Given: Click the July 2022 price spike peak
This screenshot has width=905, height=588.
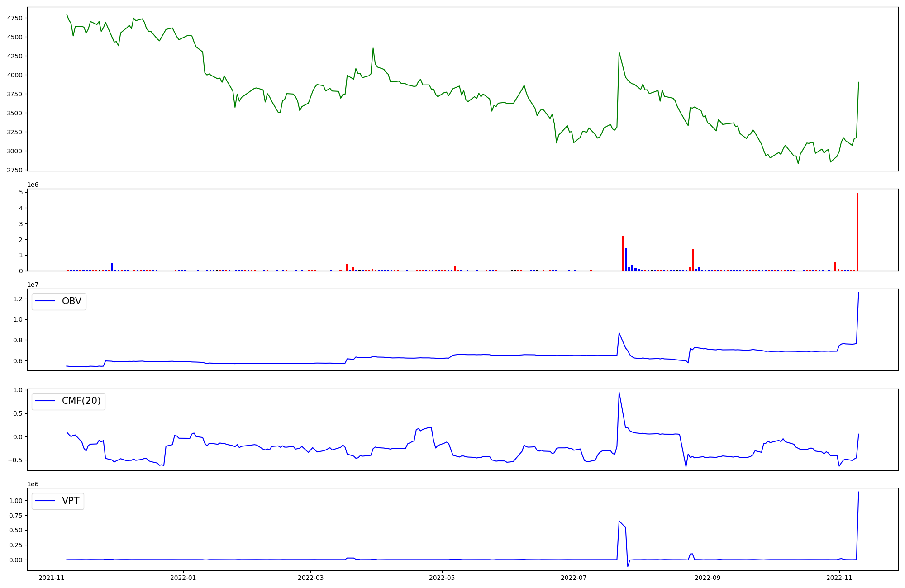Looking at the screenshot, I should [619, 52].
